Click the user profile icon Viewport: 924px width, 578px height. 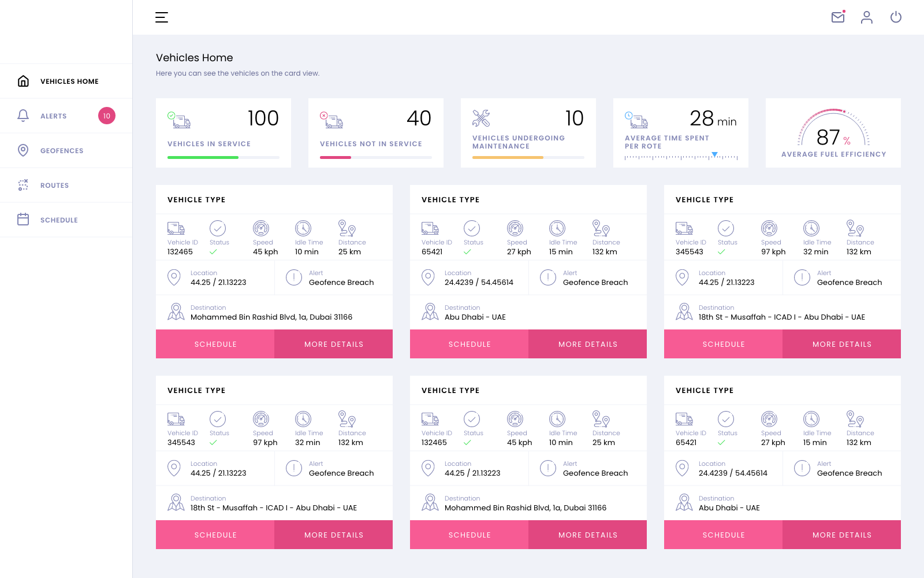[x=867, y=17]
